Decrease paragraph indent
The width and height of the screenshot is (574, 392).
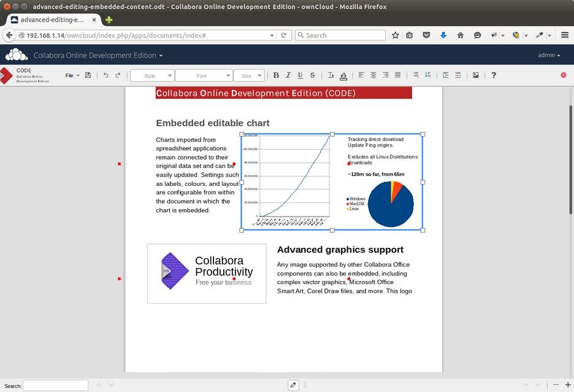(x=457, y=75)
